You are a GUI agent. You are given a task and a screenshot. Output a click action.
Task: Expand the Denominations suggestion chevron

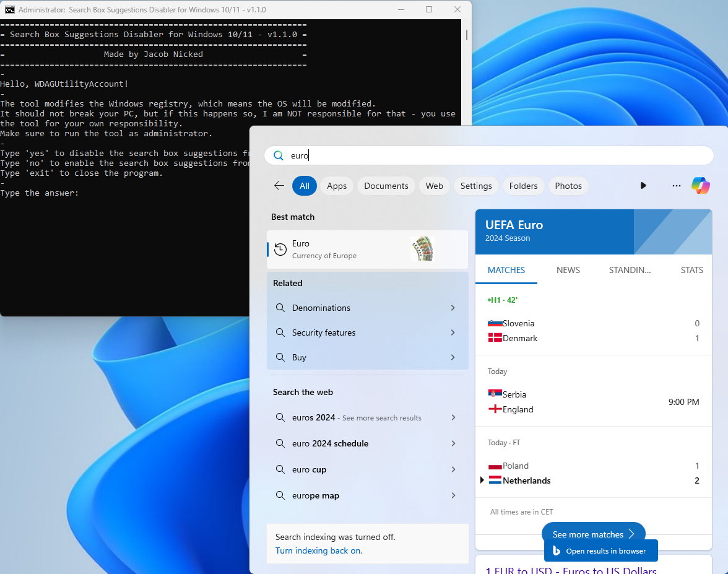(453, 308)
